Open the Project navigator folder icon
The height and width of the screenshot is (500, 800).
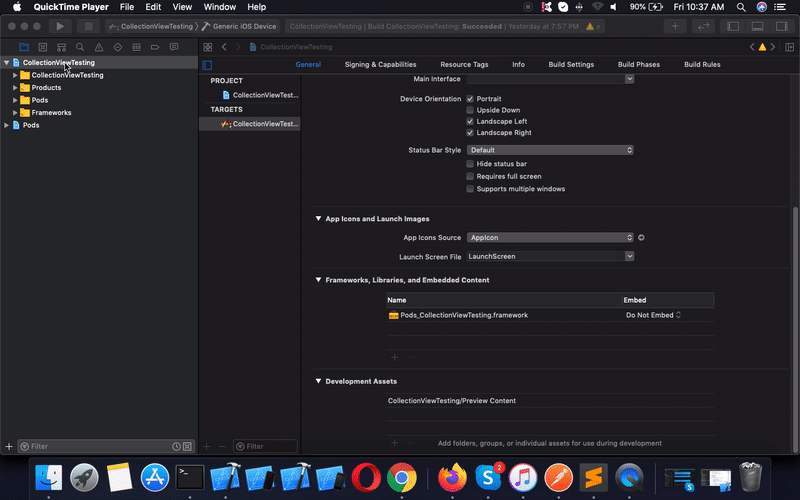point(24,47)
